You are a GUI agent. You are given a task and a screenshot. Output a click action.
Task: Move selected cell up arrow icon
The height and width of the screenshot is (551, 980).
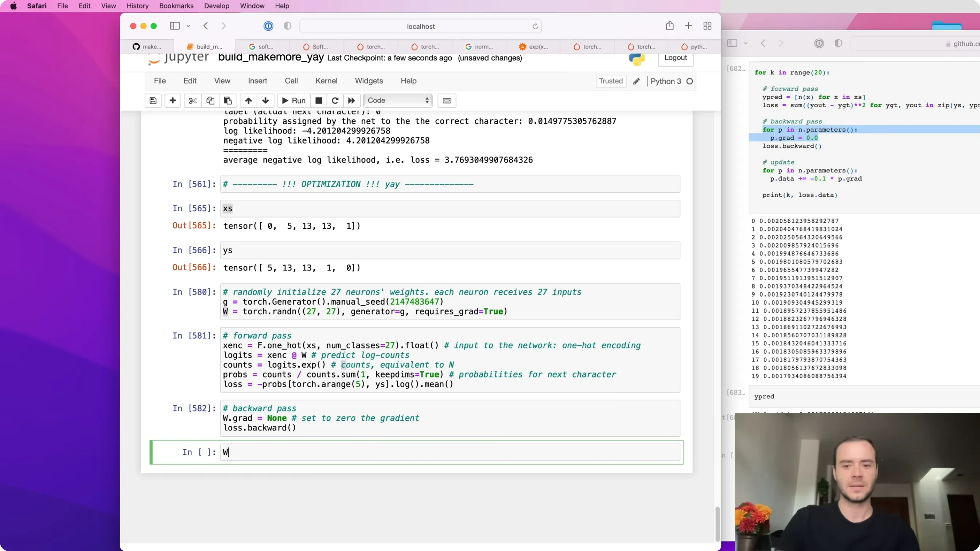pyautogui.click(x=248, y=100)
